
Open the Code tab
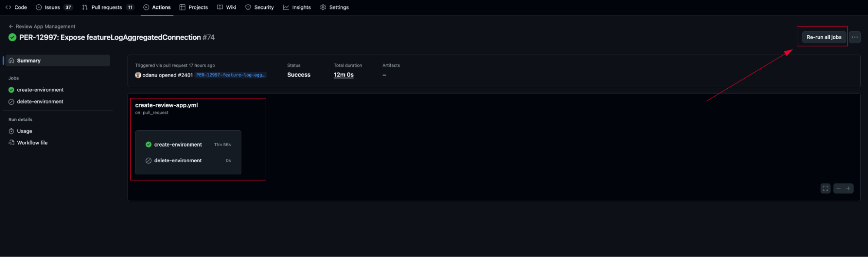[17, 7]
